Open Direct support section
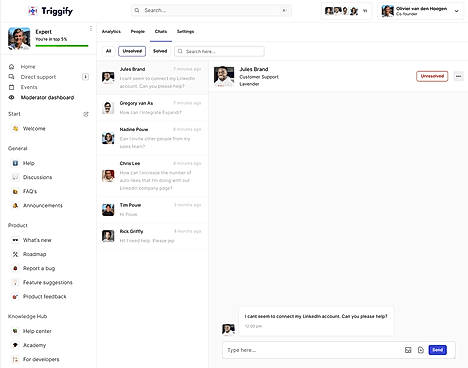This screenshot has width=468, height=368. 38,77
